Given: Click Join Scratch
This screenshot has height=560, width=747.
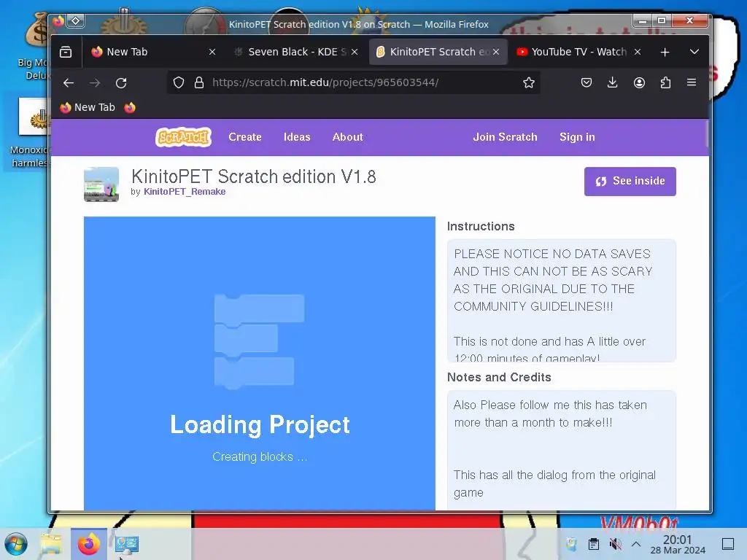Looking at the screenshot, I should (x=505, y=137).
